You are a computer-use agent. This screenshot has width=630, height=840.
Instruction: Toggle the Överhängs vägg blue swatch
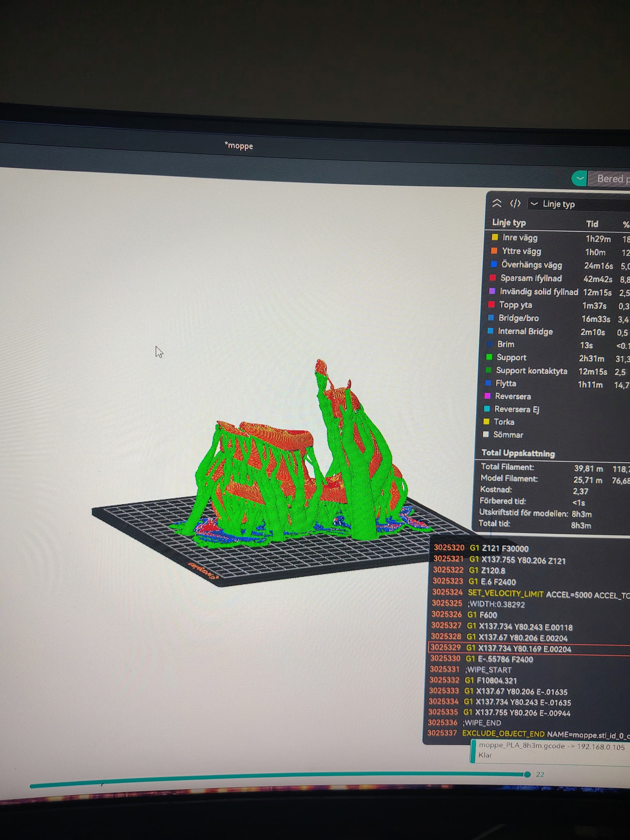click(494, 264)
